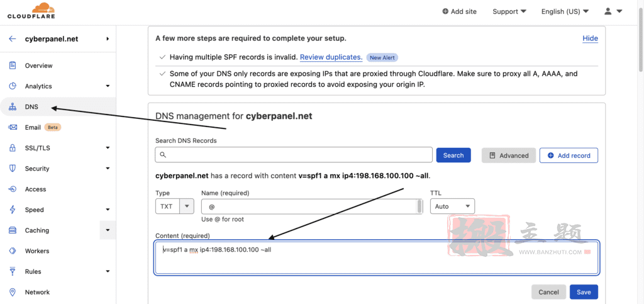Image resolution: width=644 pixels, height=304 pixels.
Task: Click the magnifier icon in search box
Action: tap(163, 155)
